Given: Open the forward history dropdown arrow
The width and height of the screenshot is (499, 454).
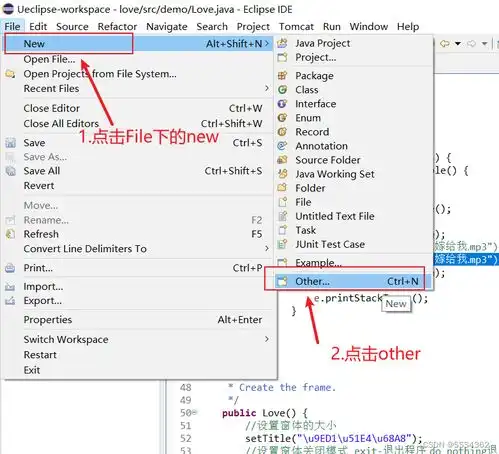Looking at the screenshot, I should coord(484,44).
